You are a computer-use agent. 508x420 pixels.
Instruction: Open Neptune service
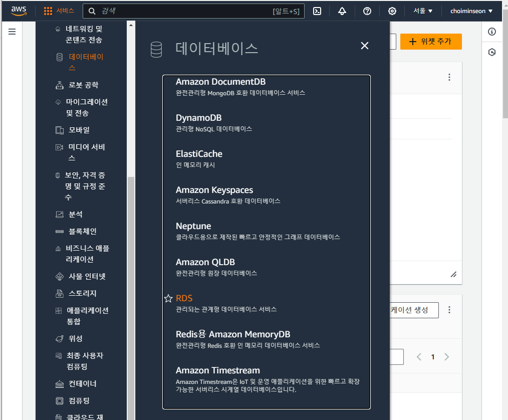[x=193, y=226]
